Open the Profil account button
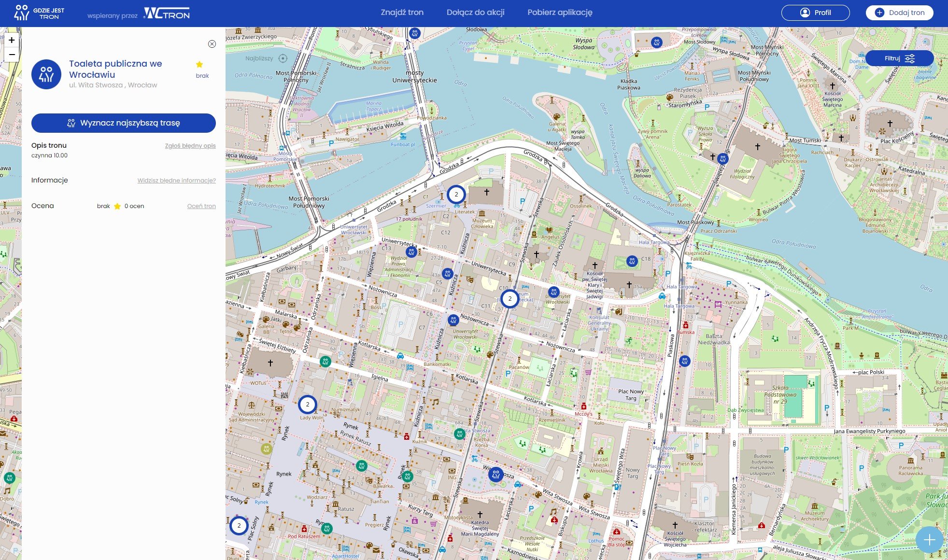This screenshot has width=948, height=560. 815,13
